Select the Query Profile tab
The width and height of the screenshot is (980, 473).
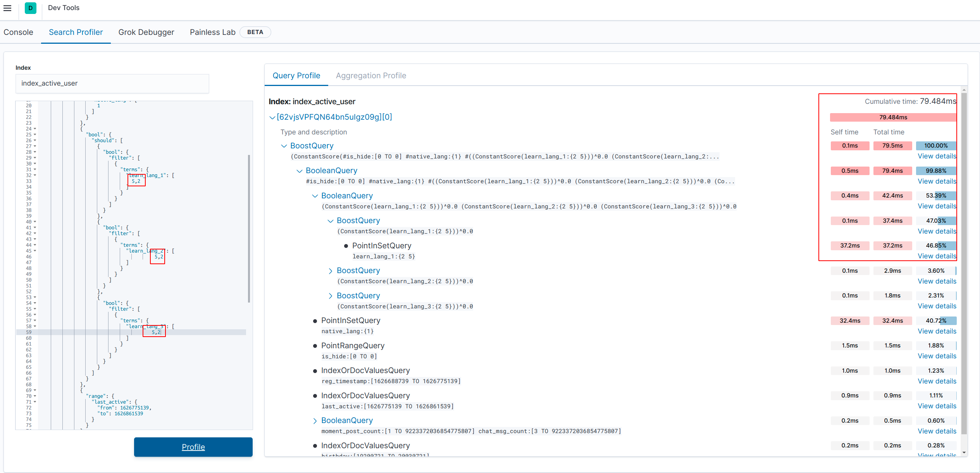(296, 75)
